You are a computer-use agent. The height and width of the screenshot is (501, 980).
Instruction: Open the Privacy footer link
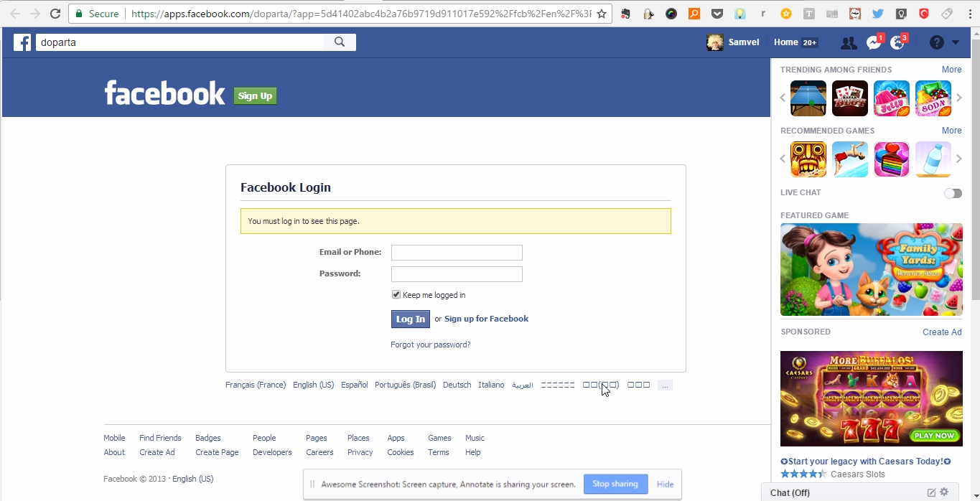tap(360, 452)
